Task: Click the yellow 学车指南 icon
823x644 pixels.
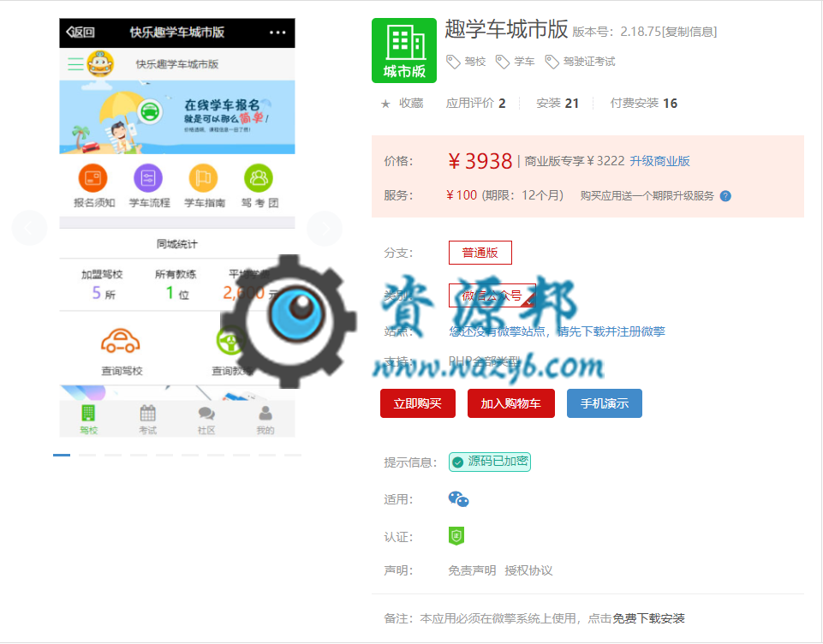Action: tap(203, 178)
